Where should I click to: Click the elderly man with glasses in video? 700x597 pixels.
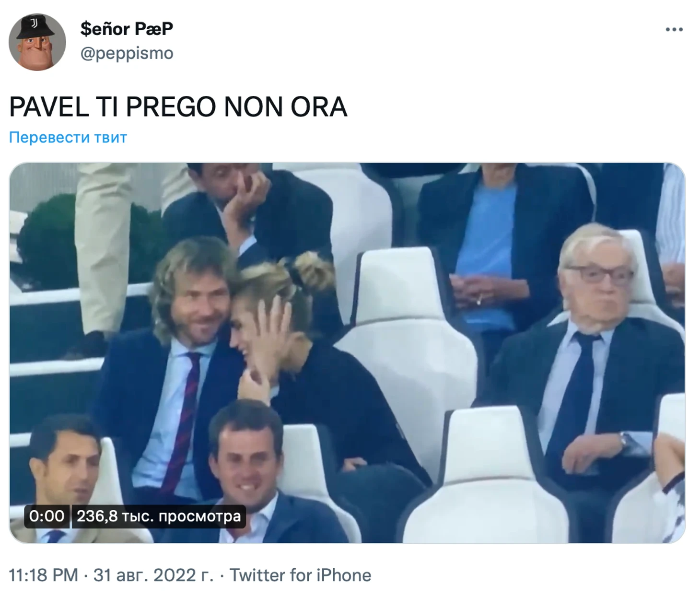(590, 364)
